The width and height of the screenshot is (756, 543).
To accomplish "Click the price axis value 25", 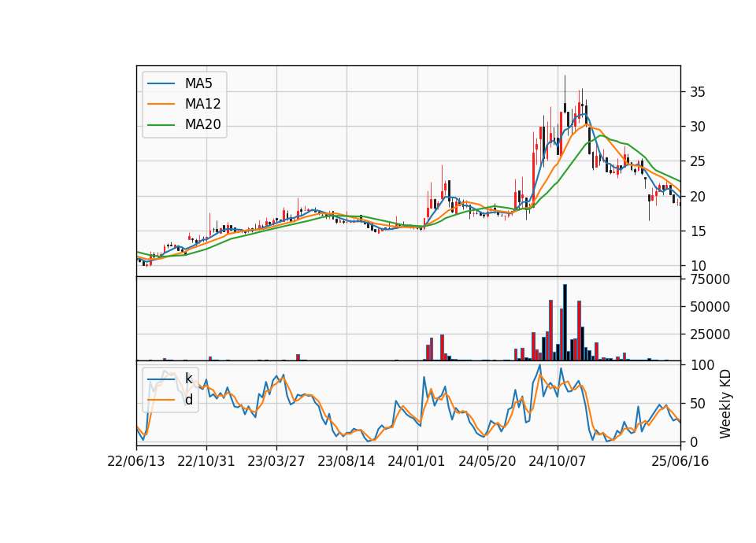I will click(x=697, y=161).
